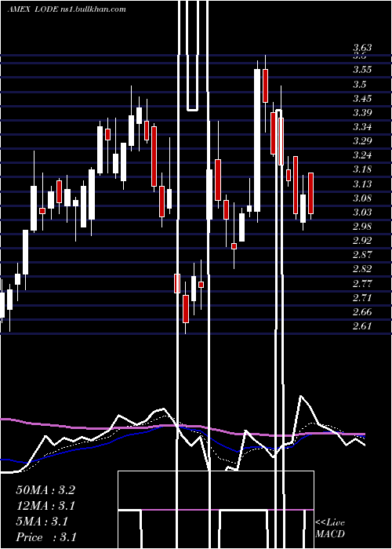392x549 pixels.
Task: Click the 2.77 price axis label
Action: click(362, 283)
